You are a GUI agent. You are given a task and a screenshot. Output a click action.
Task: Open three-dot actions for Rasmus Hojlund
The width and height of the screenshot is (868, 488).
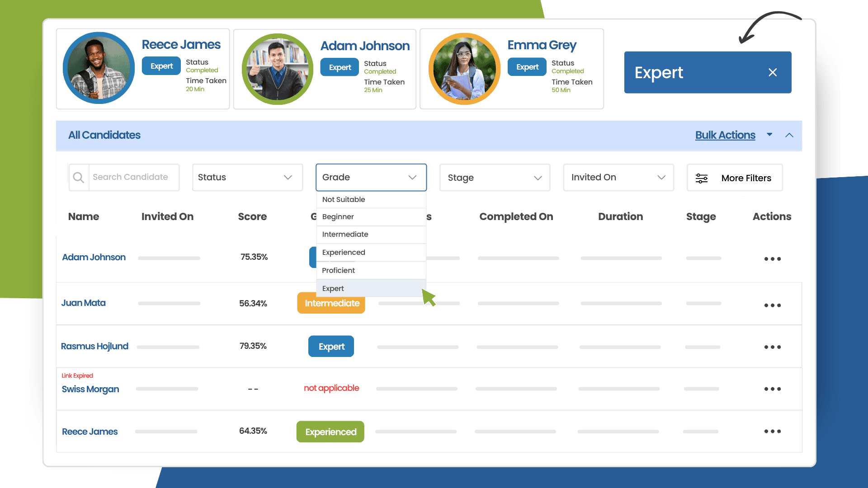(x=772, y=347)
